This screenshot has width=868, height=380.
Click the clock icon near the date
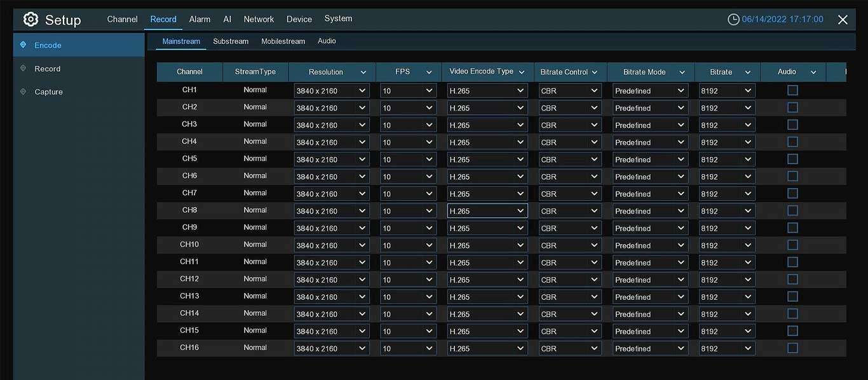[x=735, y=19]
